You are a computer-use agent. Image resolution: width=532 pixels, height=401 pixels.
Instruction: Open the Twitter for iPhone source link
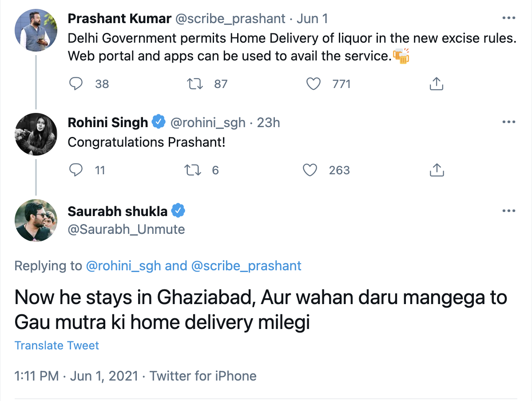(x=203, y=376)
